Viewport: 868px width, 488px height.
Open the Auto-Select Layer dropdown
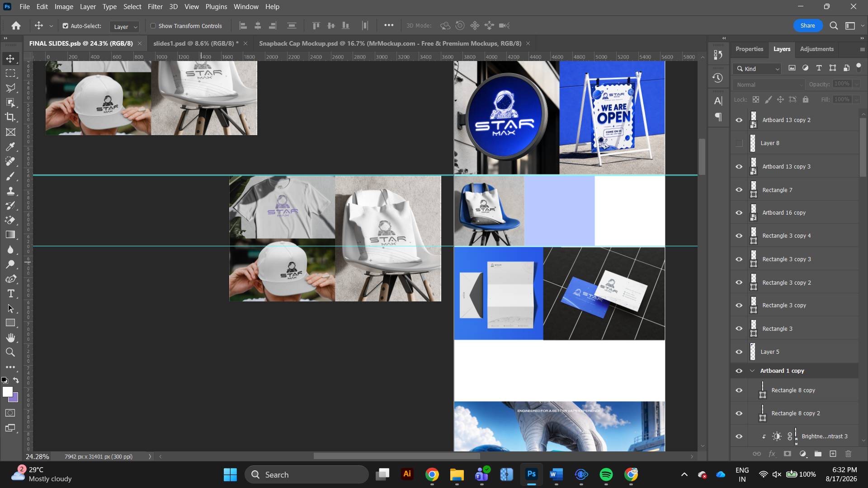pyautogui.click(x=125, y=27)
